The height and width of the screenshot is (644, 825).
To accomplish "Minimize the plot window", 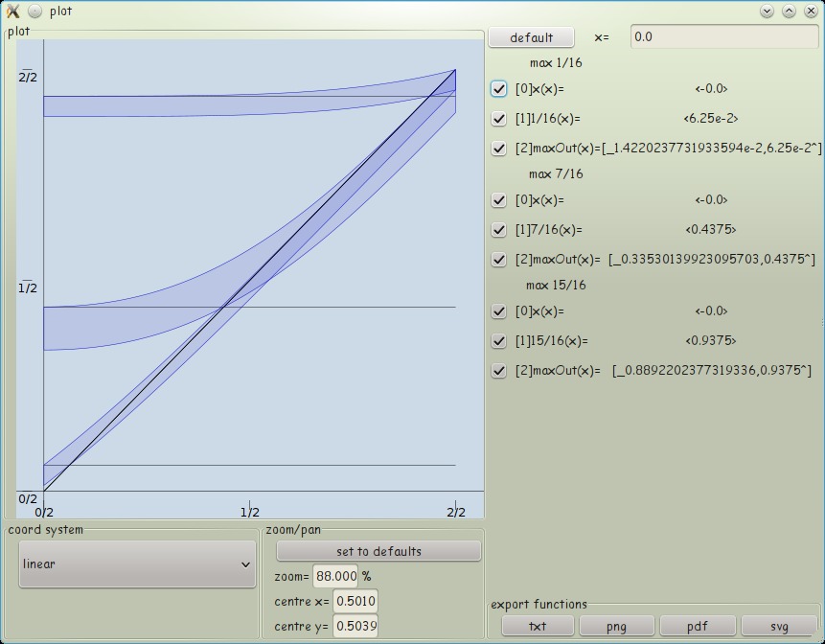I will (x=767, y=11).
